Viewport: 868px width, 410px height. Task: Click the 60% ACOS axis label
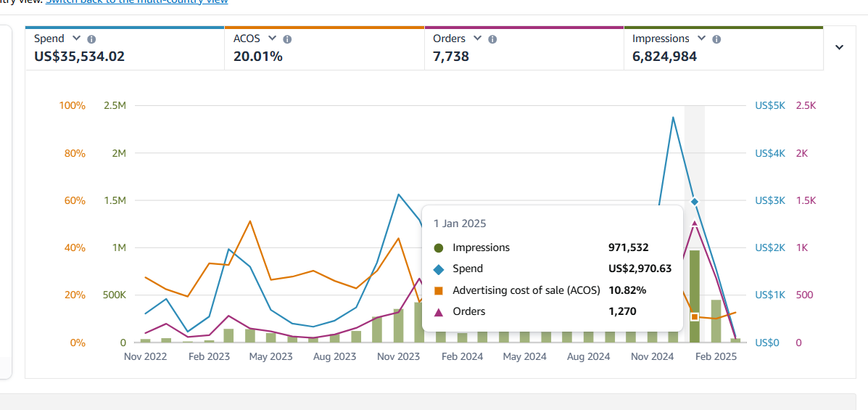tap(75, 200)
